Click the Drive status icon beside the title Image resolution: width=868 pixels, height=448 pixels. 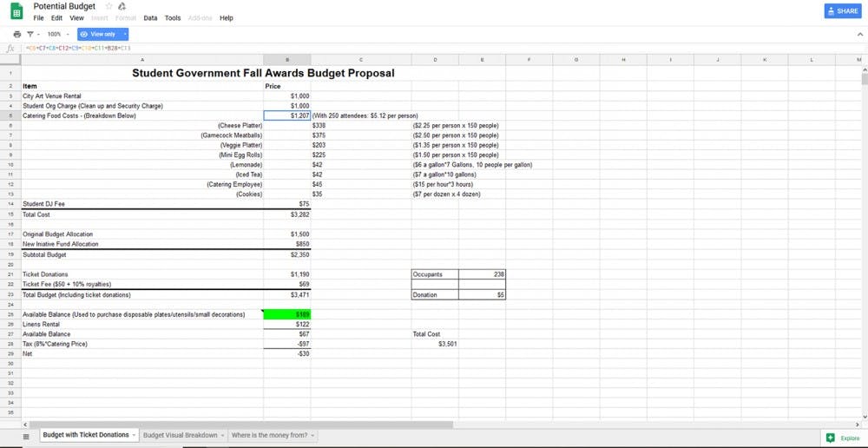click(x=122, y=7)
